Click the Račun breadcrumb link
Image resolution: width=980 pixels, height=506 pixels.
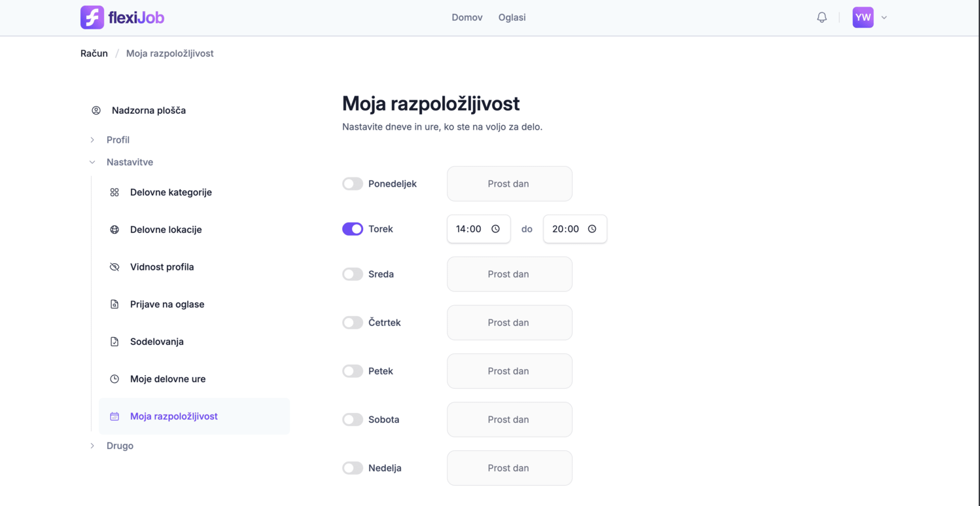pyautogui.click(x=94, y=53)
